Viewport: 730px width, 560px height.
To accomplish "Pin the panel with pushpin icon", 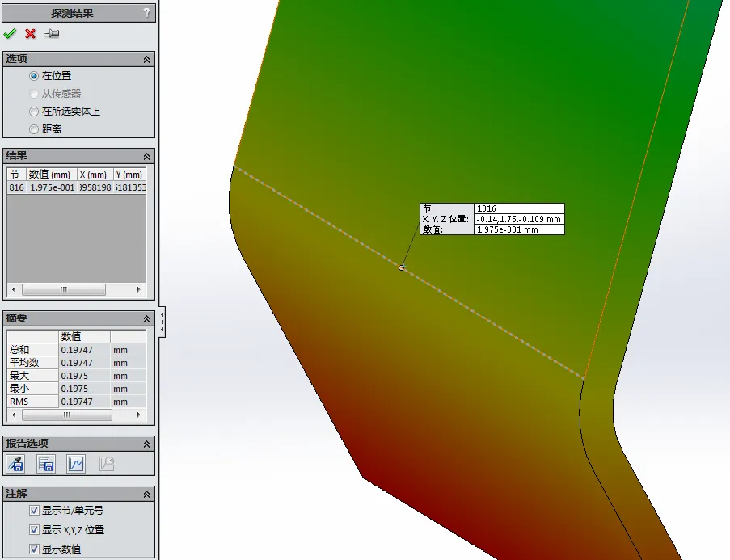I will point(52,33).
